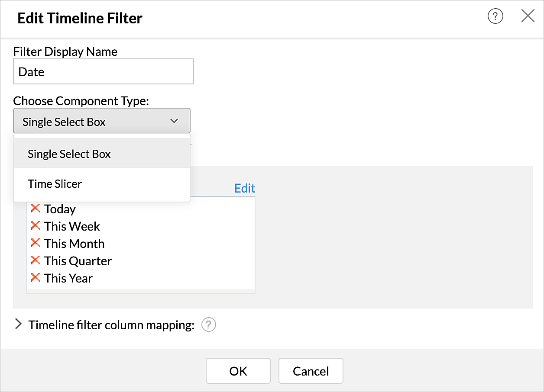Expand Timeline filter column mapping section
Image resolution: width=544 pixels, height=392 pixels.
click(x=18, y=325)
